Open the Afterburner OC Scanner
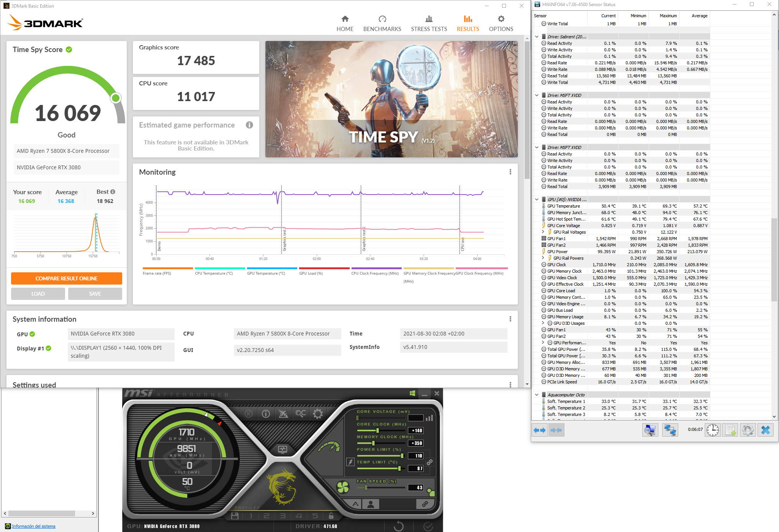This screenshot has width=779, height=532. pos(301,414)
